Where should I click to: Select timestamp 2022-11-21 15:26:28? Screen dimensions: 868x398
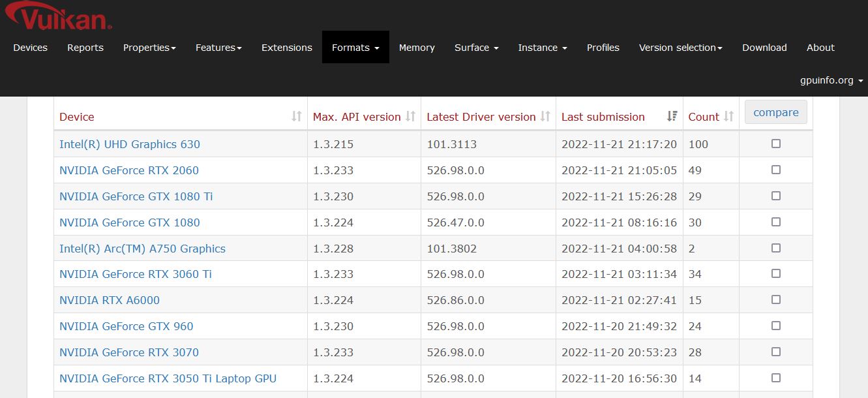[620, 196]
